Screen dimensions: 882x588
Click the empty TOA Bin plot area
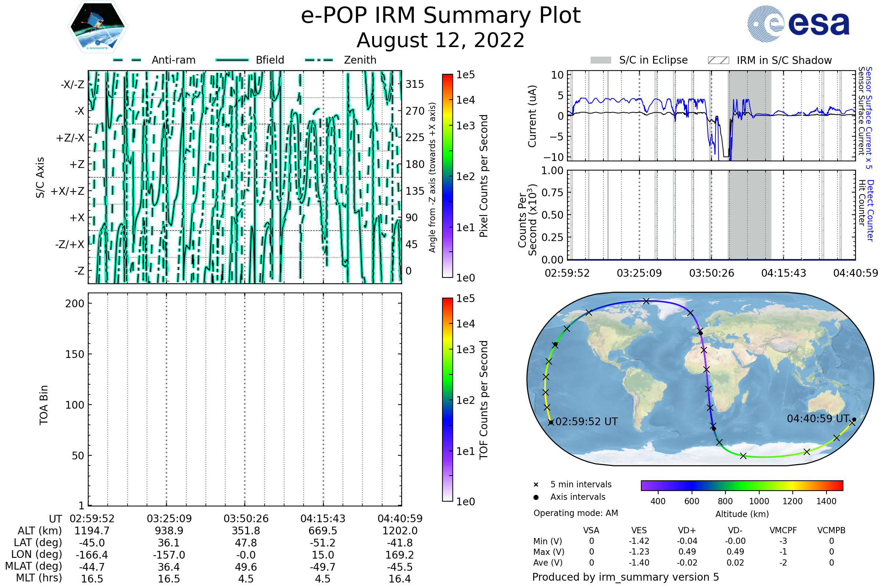point(245,399)
